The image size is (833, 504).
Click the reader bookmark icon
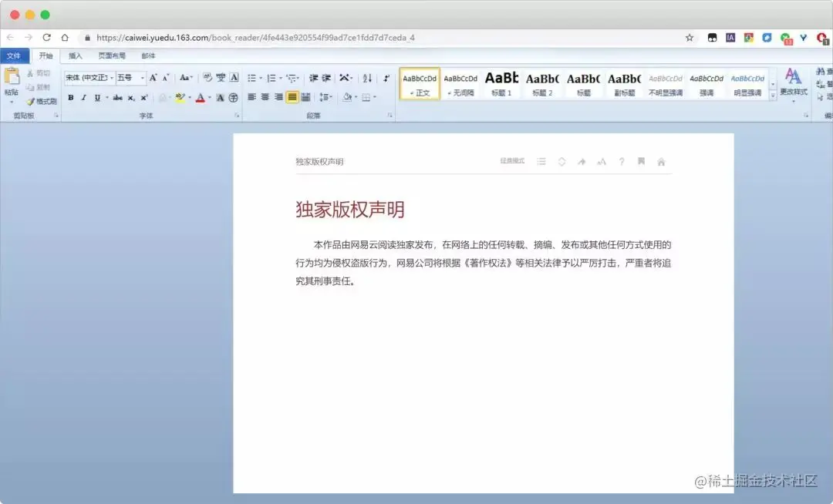641,161
